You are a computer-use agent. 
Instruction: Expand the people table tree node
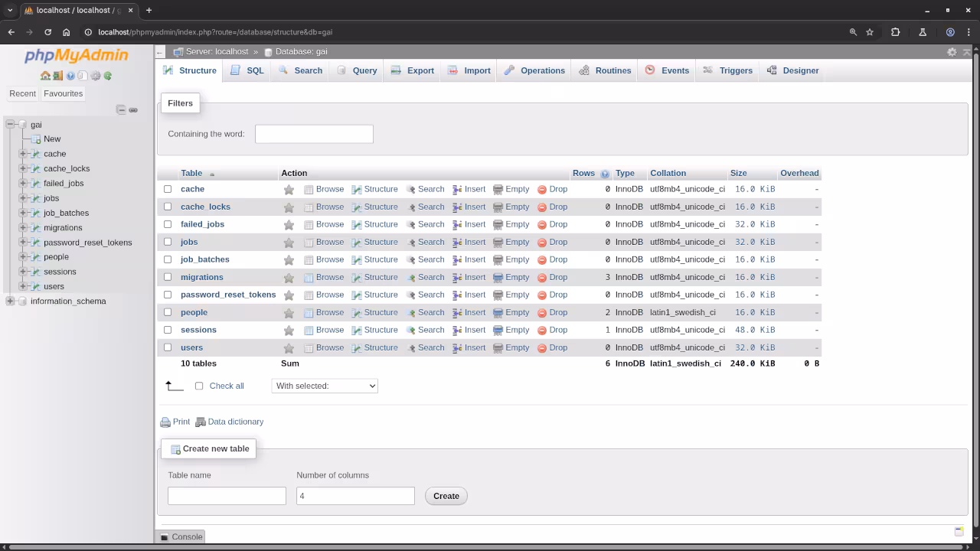click(23, 257)
